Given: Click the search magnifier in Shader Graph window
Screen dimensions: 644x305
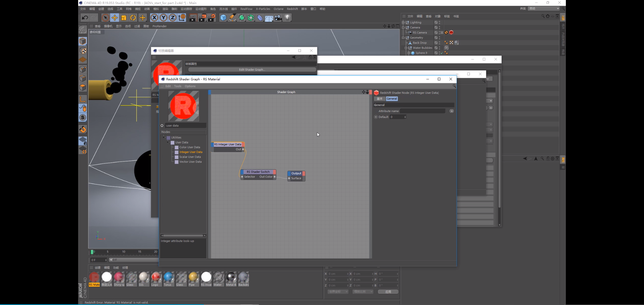Looking at the screenshot, I should click(x=454, y=86).
